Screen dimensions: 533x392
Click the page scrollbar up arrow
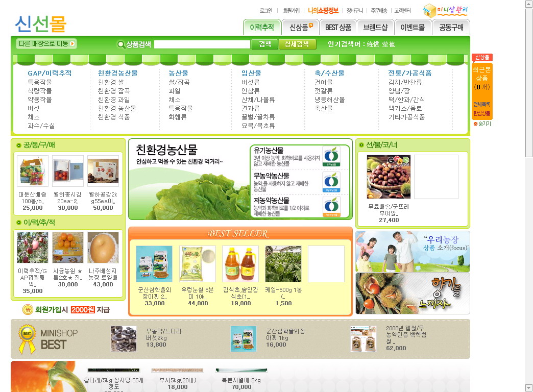tap(529, 4)
